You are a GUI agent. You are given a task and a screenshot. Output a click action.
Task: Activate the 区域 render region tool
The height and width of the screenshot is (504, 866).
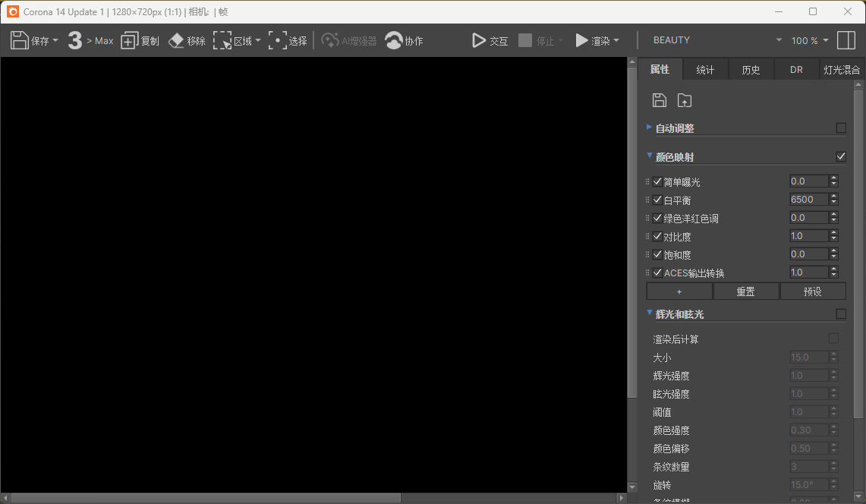click(x=223, y=40)
